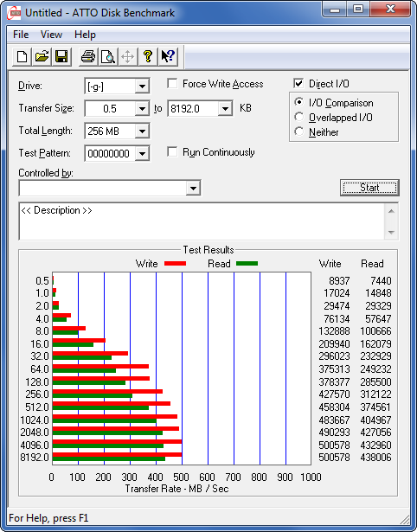Screen dimensions: 417x532
Task: Close the ATTO Disk Benchmark window
Action: coord(390,9)
